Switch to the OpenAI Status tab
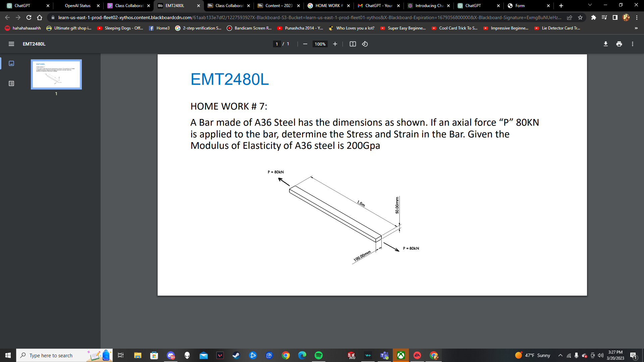This screenshot has width=644, height=362. (77, 6)
